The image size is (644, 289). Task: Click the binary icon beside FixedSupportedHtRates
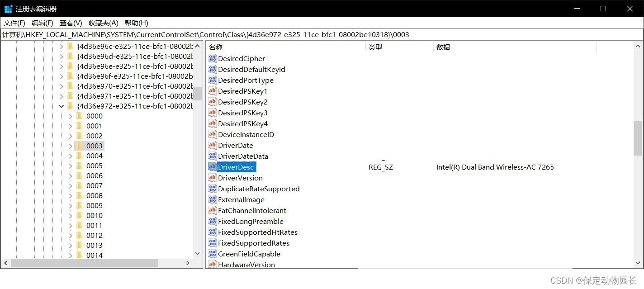coord(213,232)
